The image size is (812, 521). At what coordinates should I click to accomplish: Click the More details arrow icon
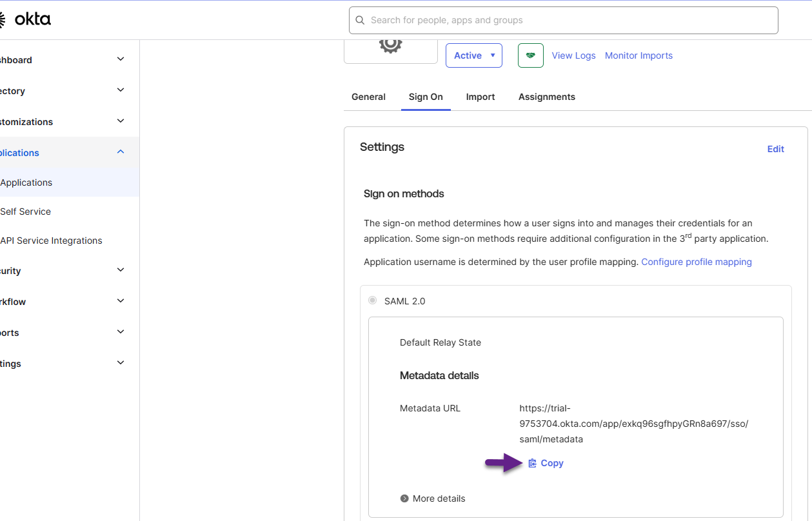click(404, 498)
